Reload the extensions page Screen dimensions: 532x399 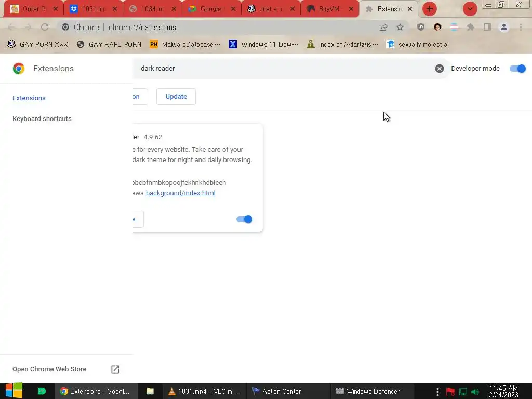45,27
